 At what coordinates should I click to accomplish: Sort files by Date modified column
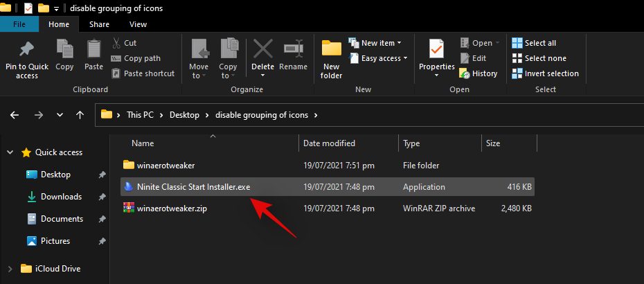(330, 143)
